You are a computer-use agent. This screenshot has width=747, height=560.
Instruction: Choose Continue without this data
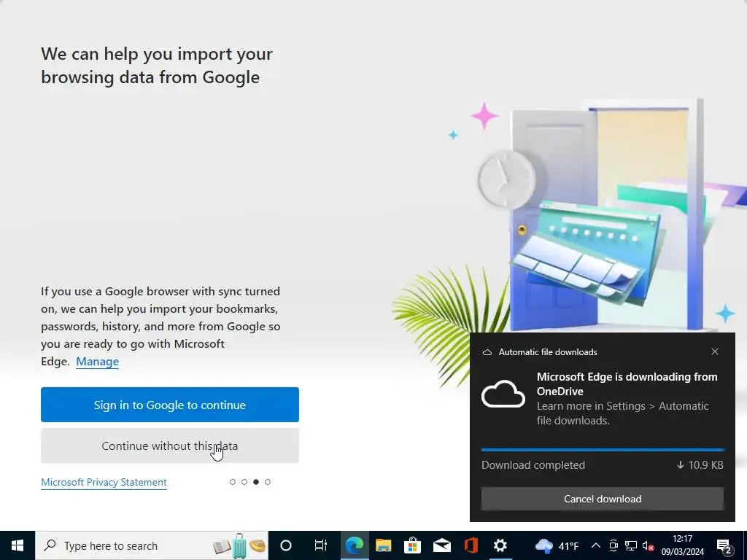click(x=169, y=446)
